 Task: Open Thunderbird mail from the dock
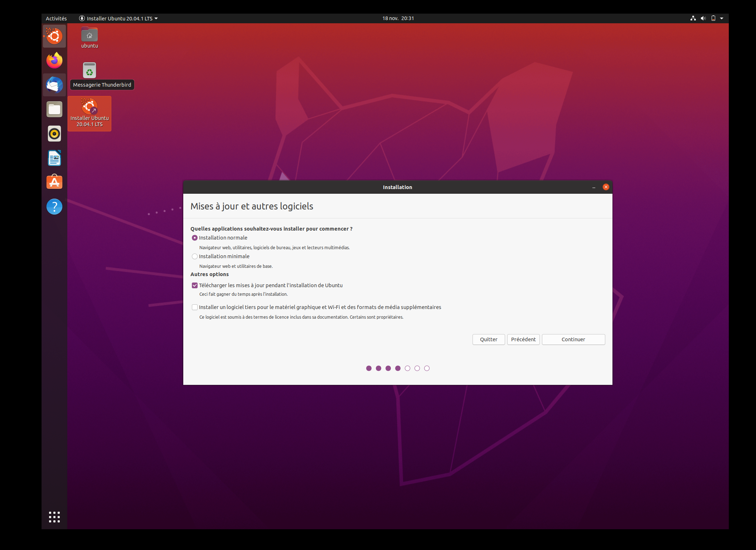54,85
